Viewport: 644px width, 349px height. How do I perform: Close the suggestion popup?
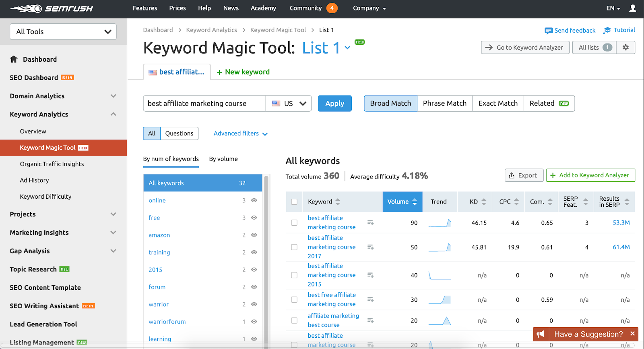tap(632, 334)
